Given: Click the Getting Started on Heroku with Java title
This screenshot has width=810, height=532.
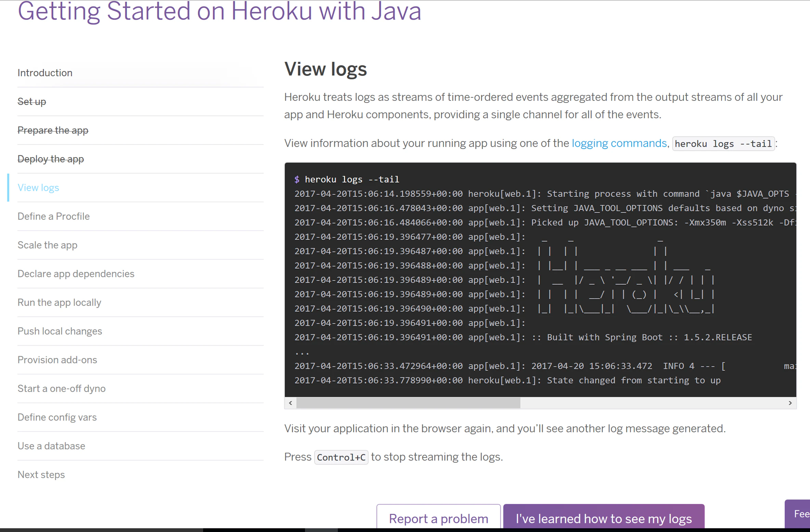Looking at the screenshot, I should coord(219,12).
